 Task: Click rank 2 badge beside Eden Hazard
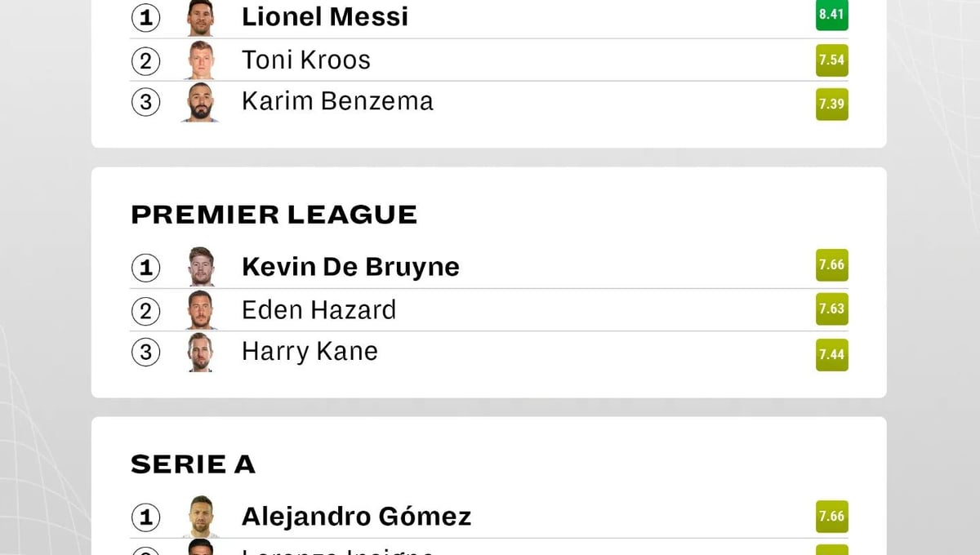tap(145, 311)
